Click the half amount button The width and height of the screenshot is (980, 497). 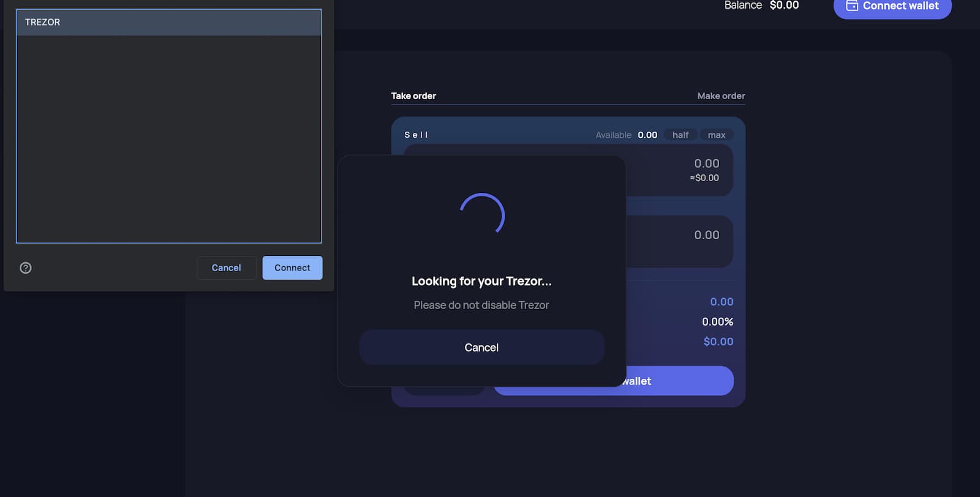(680, 135)
